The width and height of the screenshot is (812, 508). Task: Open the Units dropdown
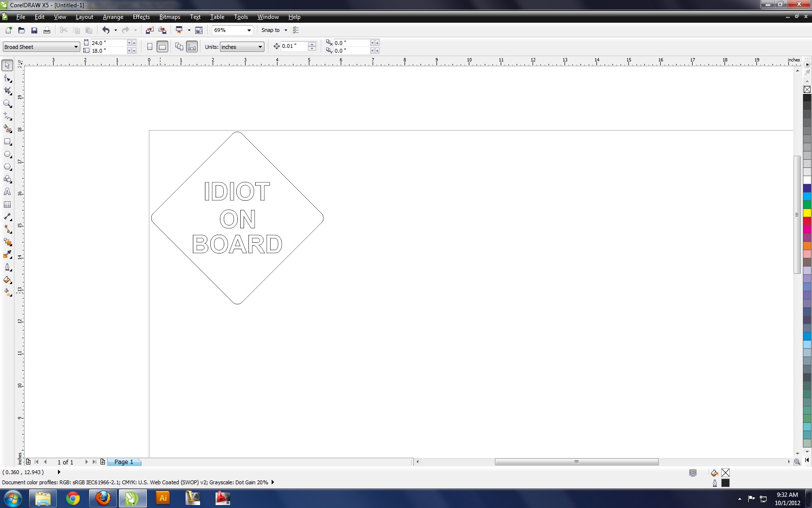tap(260, 47)
